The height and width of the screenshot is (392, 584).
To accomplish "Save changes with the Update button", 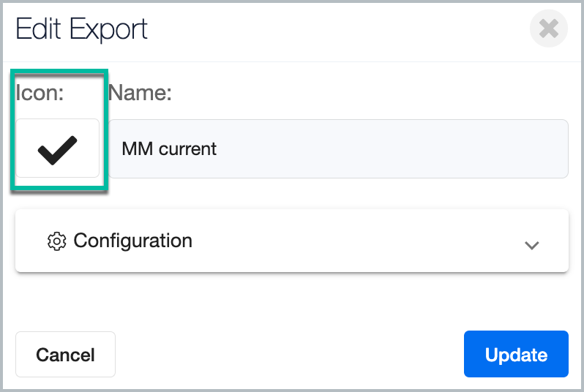I will coord(516,354).
